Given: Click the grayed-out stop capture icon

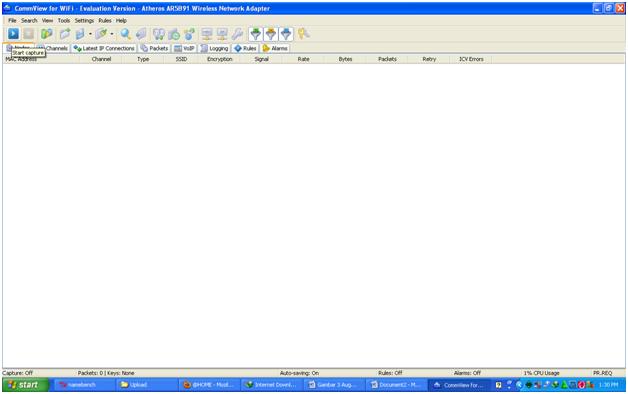Looking at the screenshot, I should tap(28, 34).
